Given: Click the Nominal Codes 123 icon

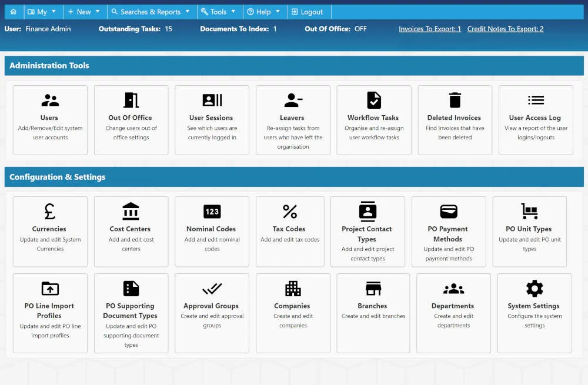Looking at the screenshot, I should click(x=212, y=212).
